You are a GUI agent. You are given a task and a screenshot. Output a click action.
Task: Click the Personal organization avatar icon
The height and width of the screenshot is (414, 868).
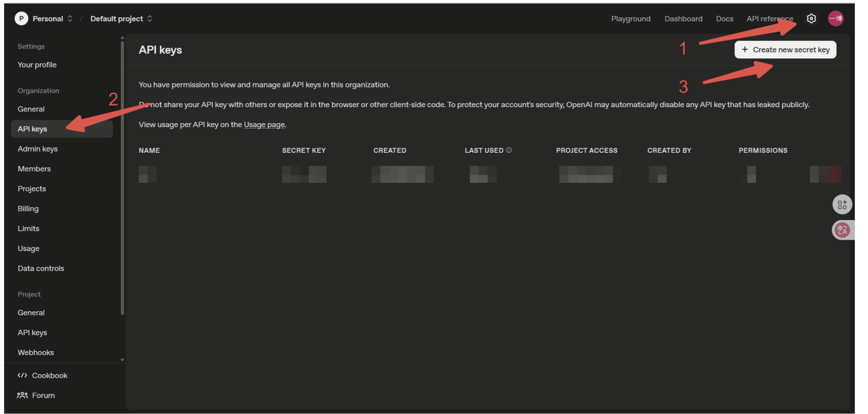[21, 18]
